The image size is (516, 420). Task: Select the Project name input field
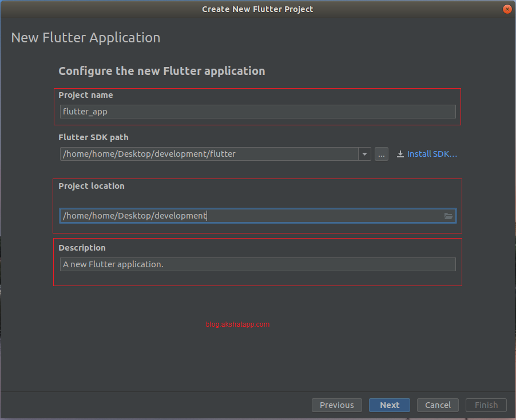click(257, 111)
